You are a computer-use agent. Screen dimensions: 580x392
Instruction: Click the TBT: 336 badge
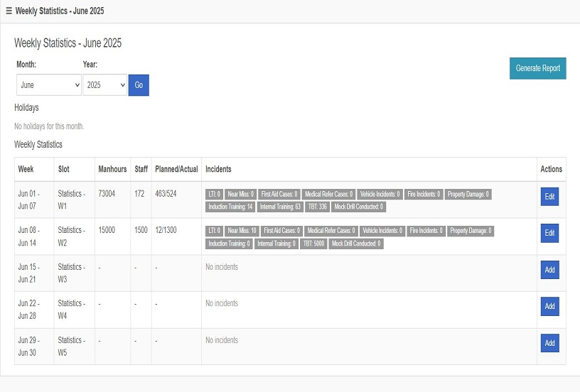[318, 207]
